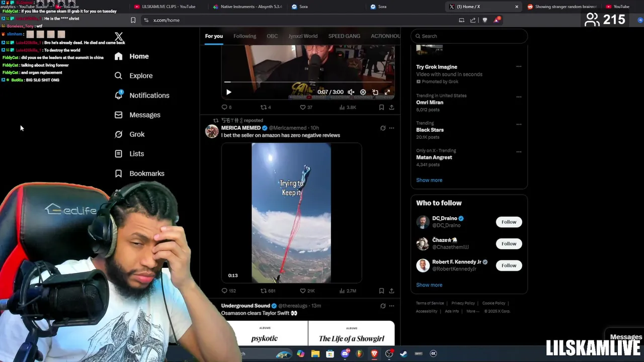Open Grok actions on Underground Sound post
Screen dimensions: 644x362
[x=383, y=306]
